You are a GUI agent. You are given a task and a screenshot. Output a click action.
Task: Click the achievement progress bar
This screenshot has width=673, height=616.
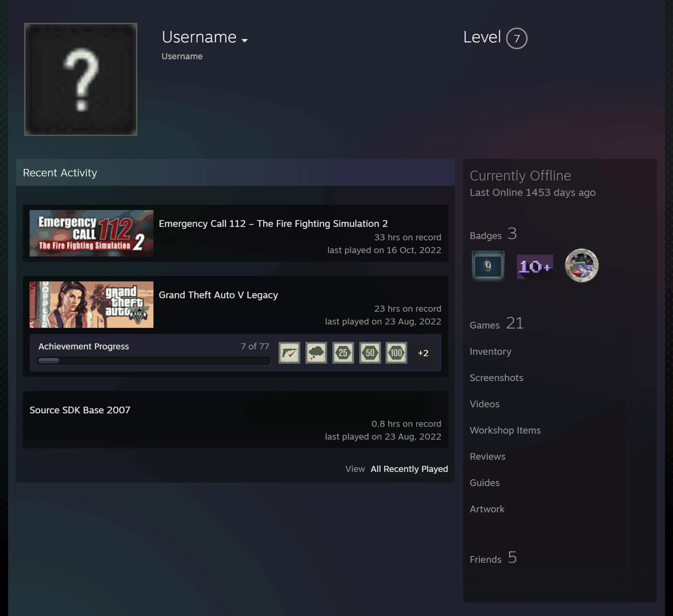point(154,361)
